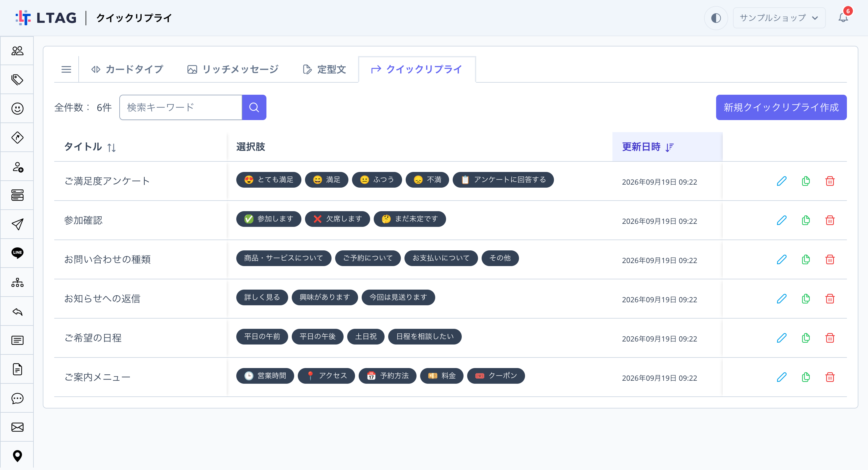Focus the 検索キーワード search field
The width and height of the screenshot is (868, 470).
181,107
